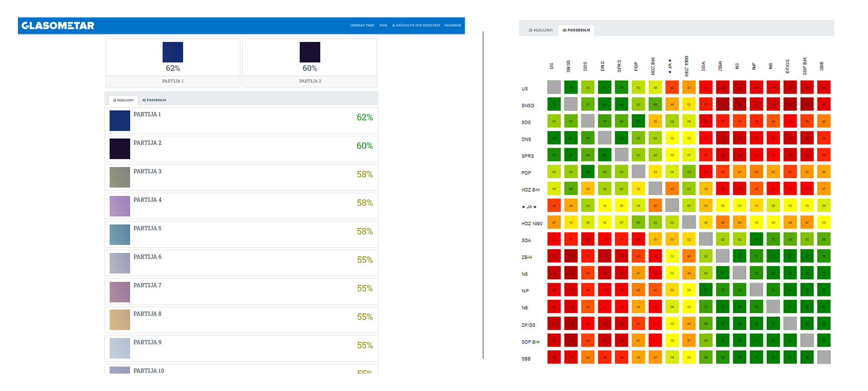Click Partija 2 logo in top card
This screenshot has width=868, height=391.
tap(310, 52)
